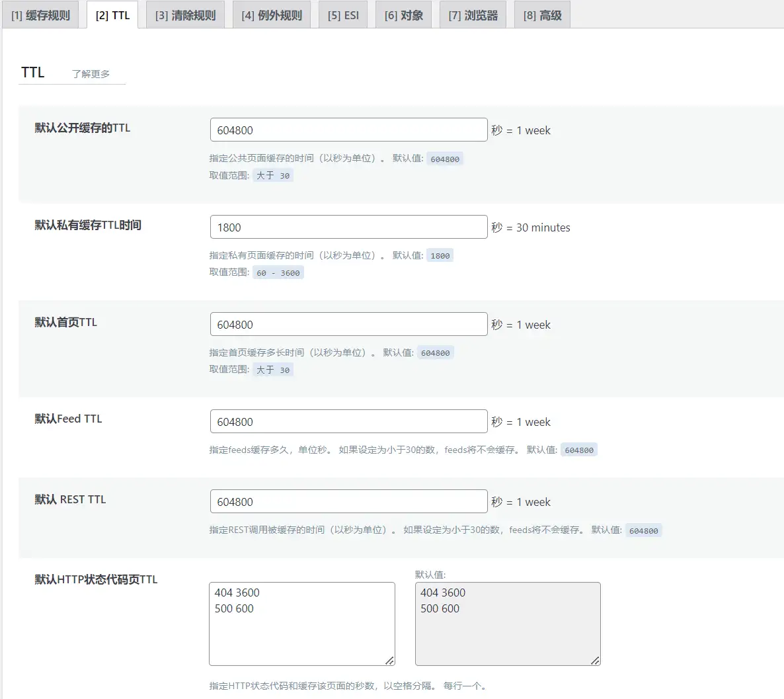Screen dimensions: 784x699
Task: Switch to the [6] 对象 tab
Action: 403,15
